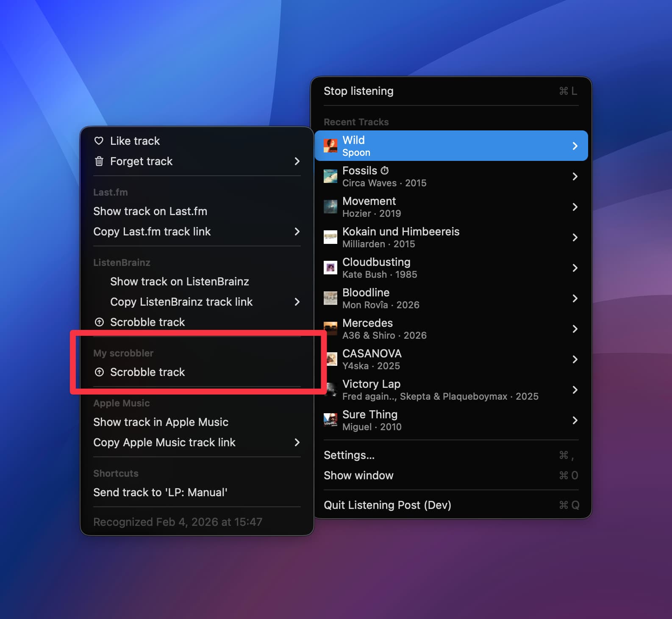Click the Fossils album artwork thumbnail
Image resolution: width=672 pixels, height=619 pixels.
coord(330,177)
